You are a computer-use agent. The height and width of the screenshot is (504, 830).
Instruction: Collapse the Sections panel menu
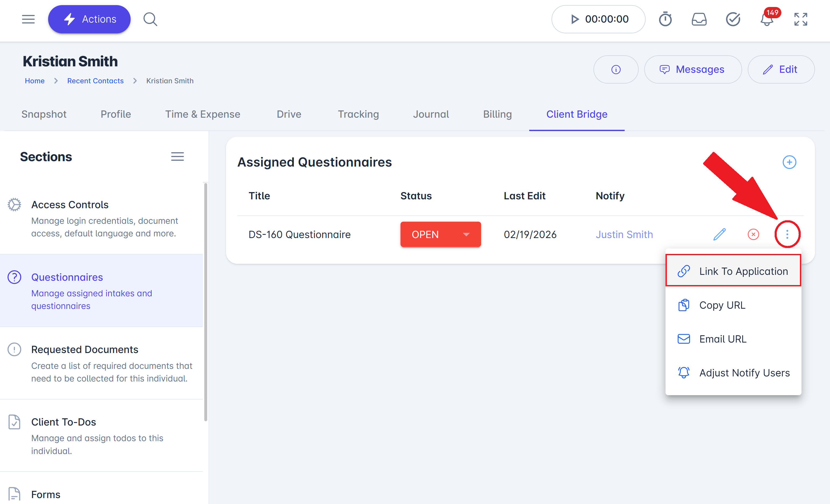click(177, 157)
